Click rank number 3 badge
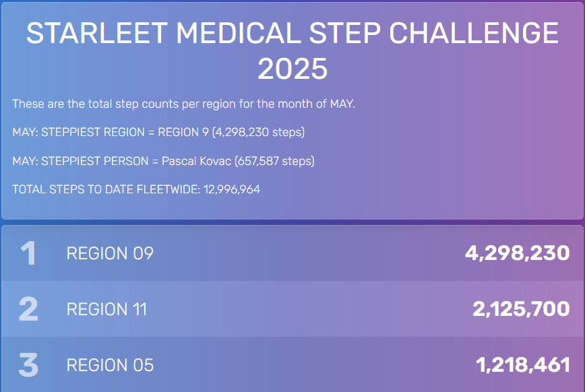 tap(28, 365)
